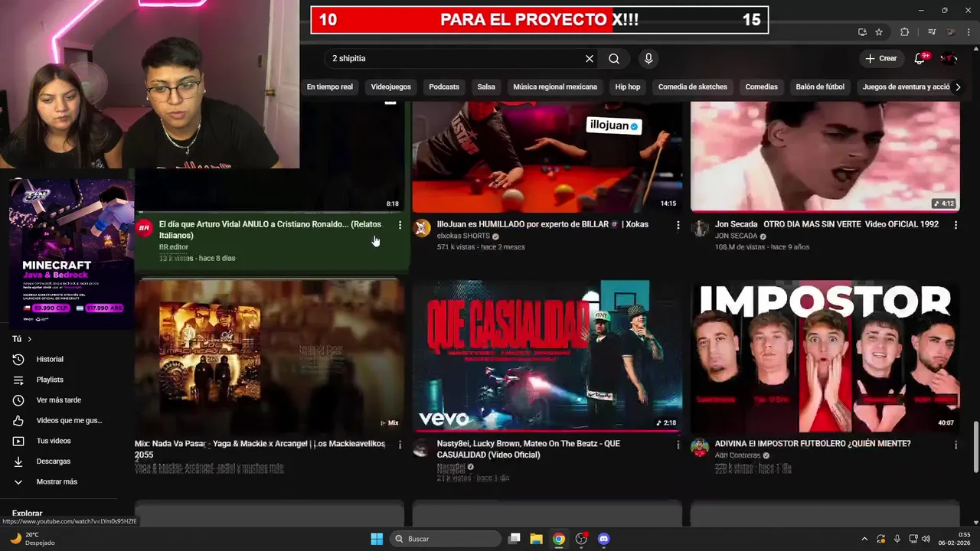
Task: Open the YouTube account avatar menu
Action: (x=949, y=59)
